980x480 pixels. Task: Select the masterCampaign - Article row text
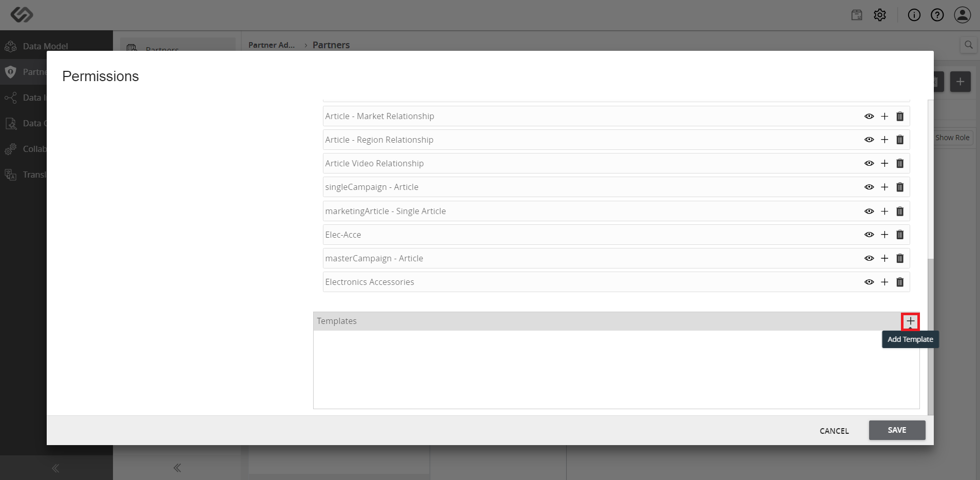374,259
